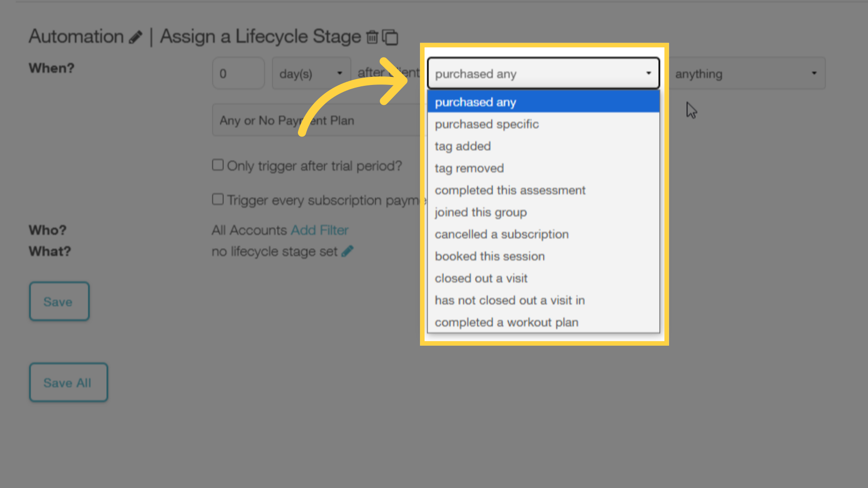Open Add Filter for accounts

320,230
